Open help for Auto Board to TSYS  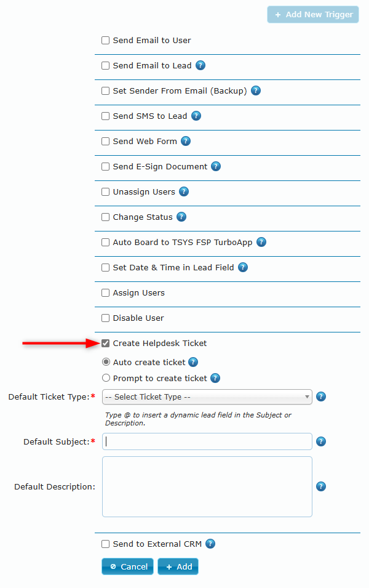[x=261, y=242]
